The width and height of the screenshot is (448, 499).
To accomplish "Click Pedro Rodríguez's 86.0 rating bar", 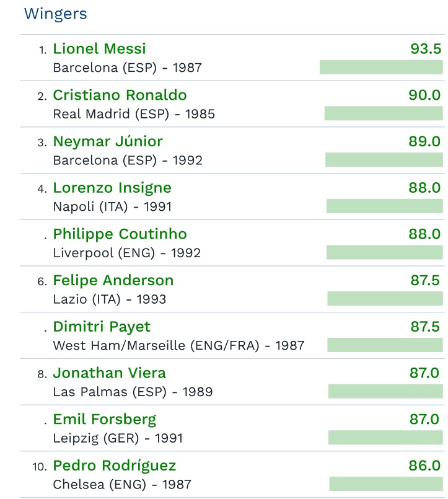I will (385, 484).
